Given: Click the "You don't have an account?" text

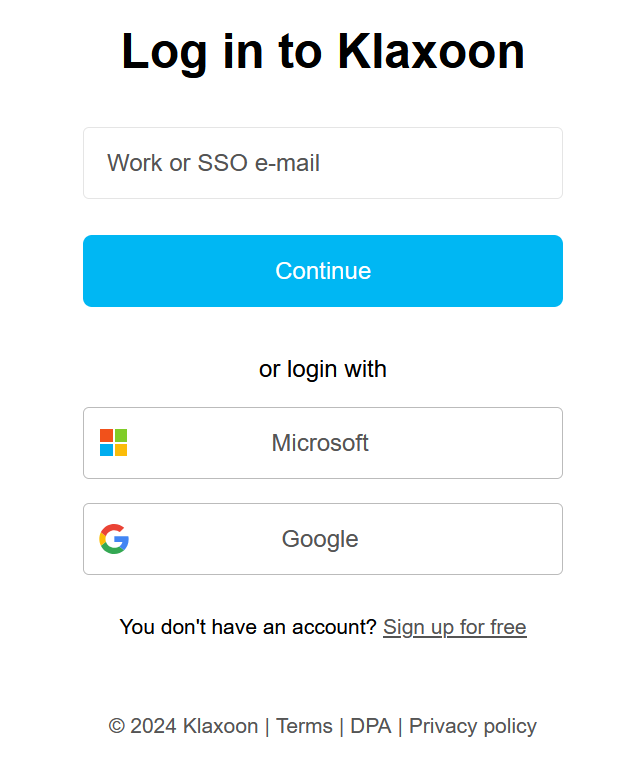Looking at the screenshot, I should (x=248, y=627).
